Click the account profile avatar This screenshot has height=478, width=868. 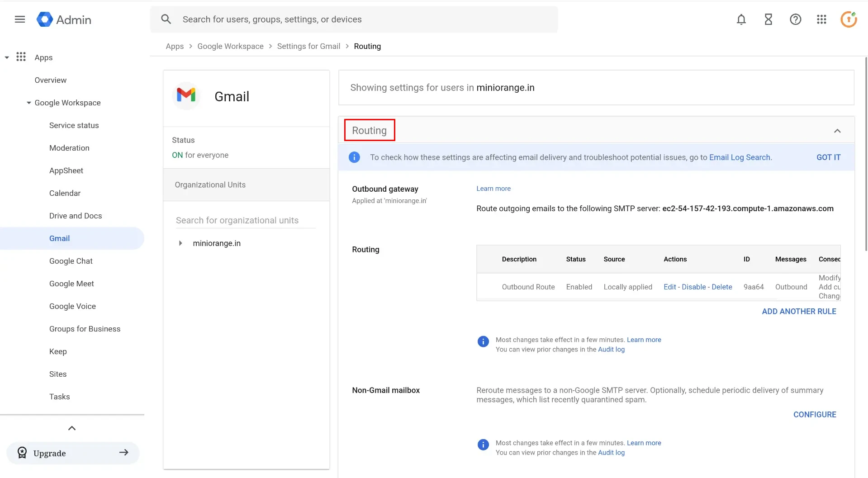[849, 19]
